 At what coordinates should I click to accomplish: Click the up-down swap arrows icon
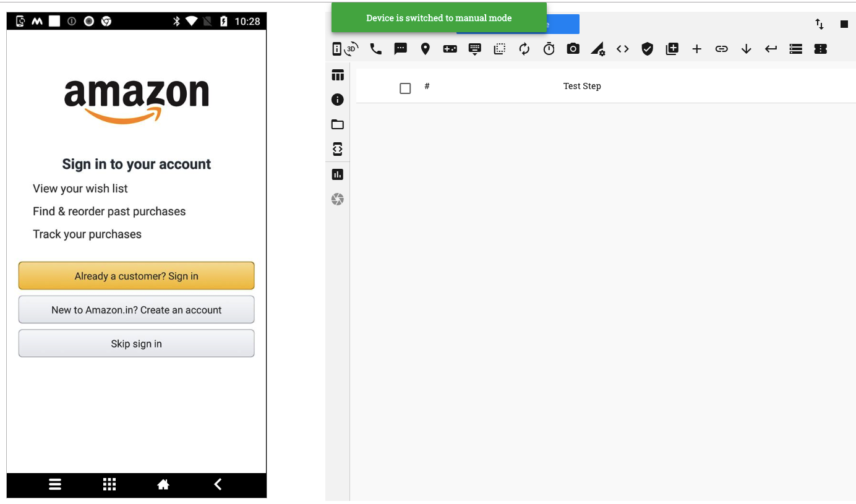click(x=820, y=24)
